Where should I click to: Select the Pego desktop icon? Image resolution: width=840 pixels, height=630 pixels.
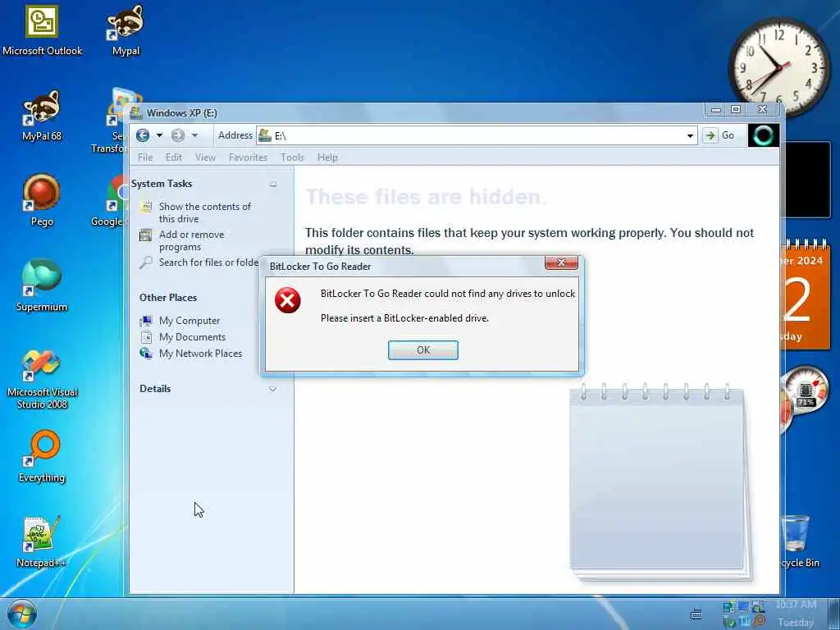click(x=42, y=201)
